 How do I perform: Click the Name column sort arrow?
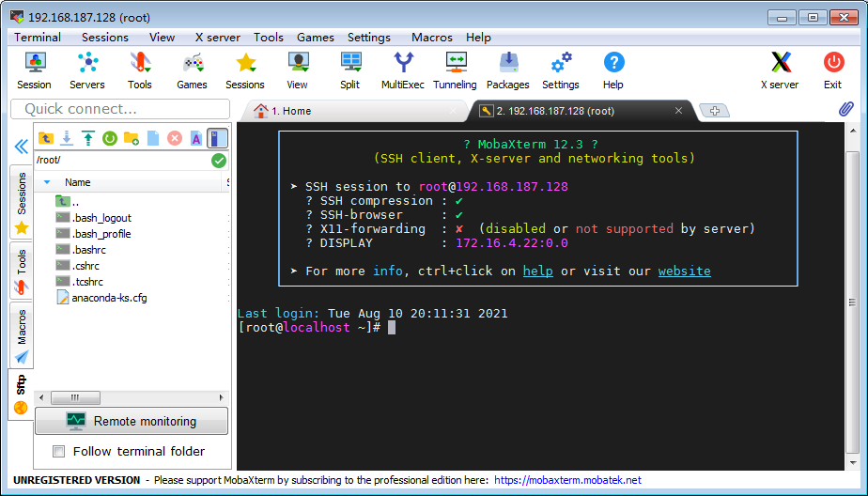[46, 182]
